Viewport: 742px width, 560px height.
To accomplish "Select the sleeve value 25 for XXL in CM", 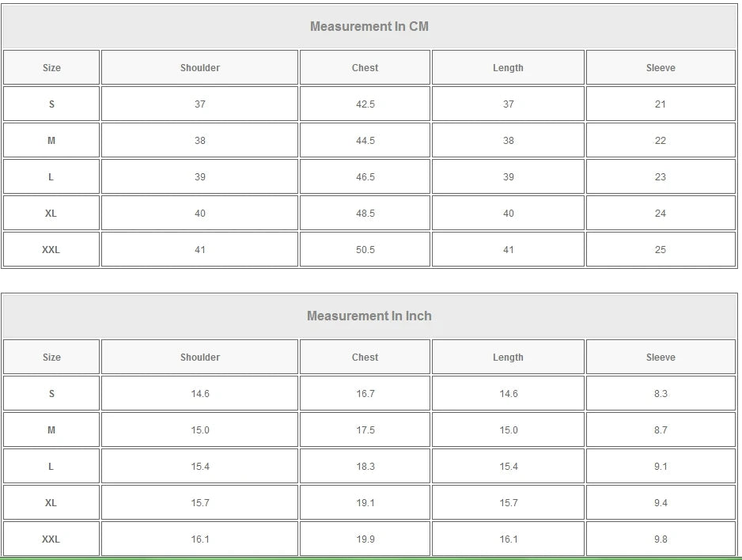I will (661, 250).
